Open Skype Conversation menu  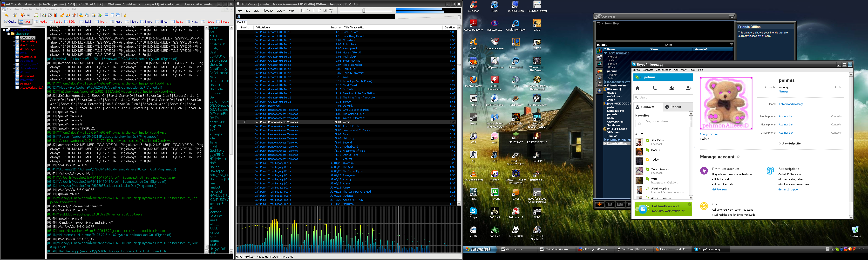(664, 70)
